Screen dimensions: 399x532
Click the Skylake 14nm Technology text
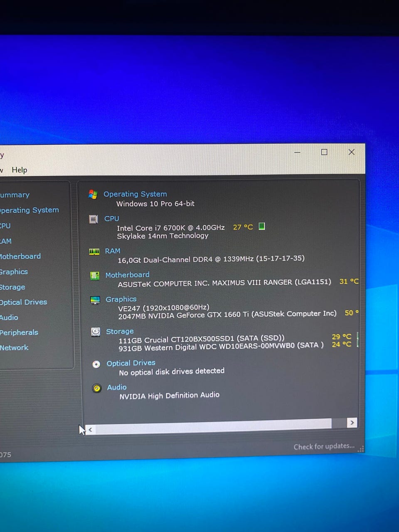163,236
